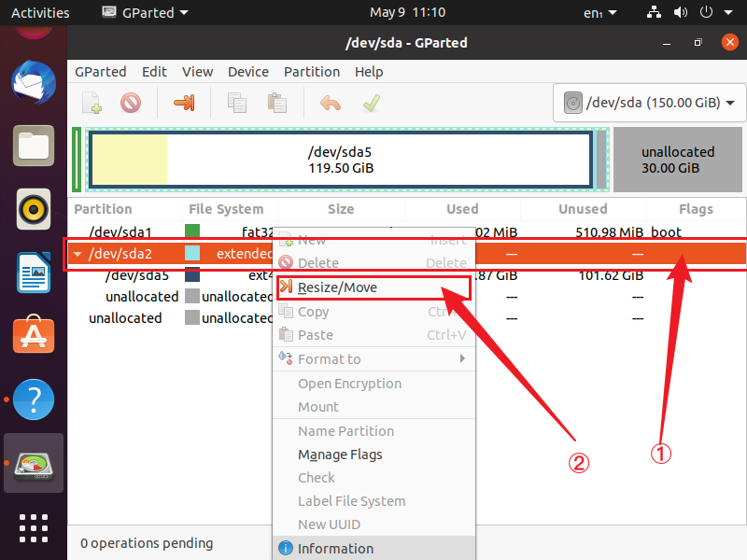
Task: Open the GParted menu in menu bar
Action: [x=101, y=72]
